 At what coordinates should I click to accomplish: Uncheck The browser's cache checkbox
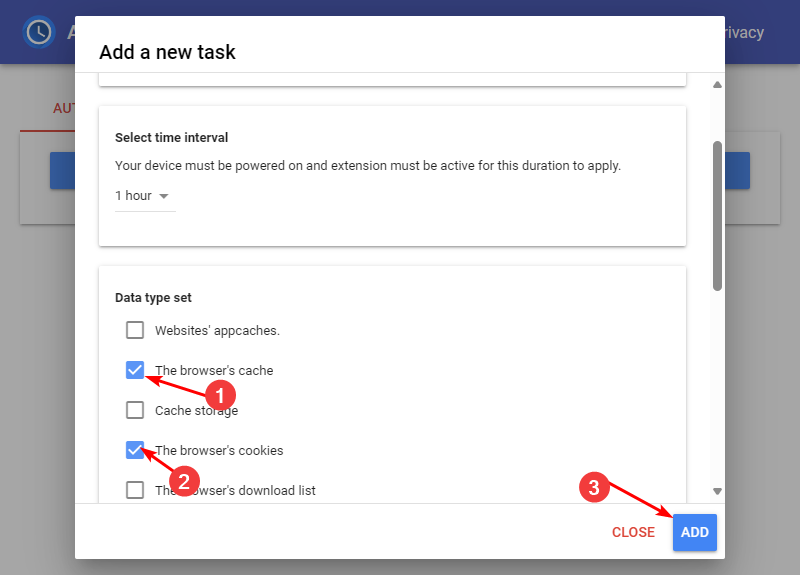[135, 370]
